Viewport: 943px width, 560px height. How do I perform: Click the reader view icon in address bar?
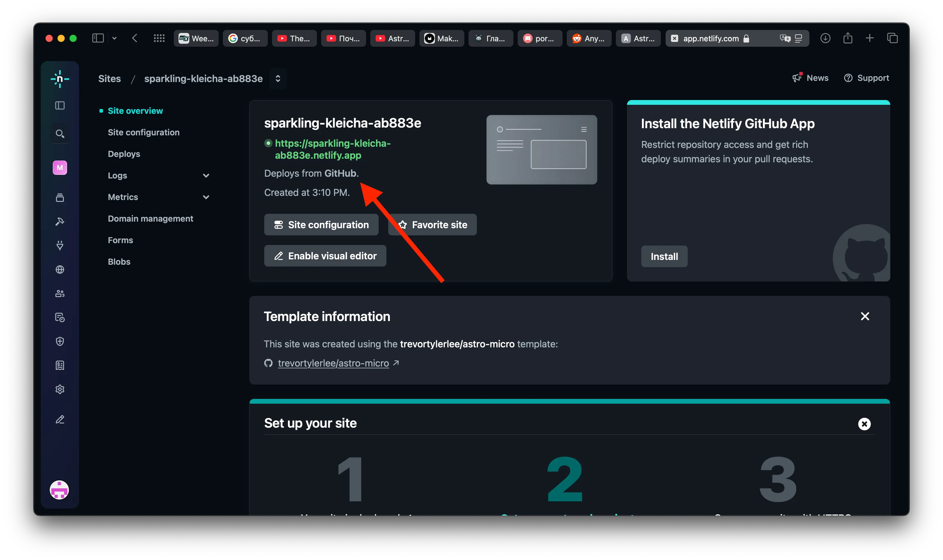tap(799, 38)
